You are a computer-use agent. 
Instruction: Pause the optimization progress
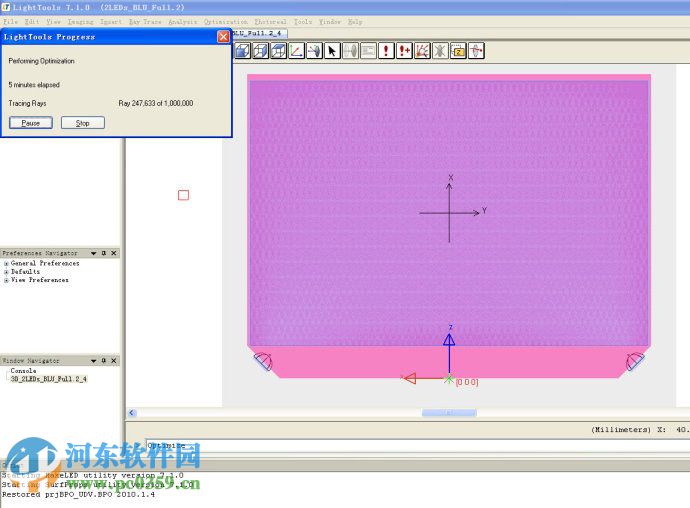[x=31, y=123]
